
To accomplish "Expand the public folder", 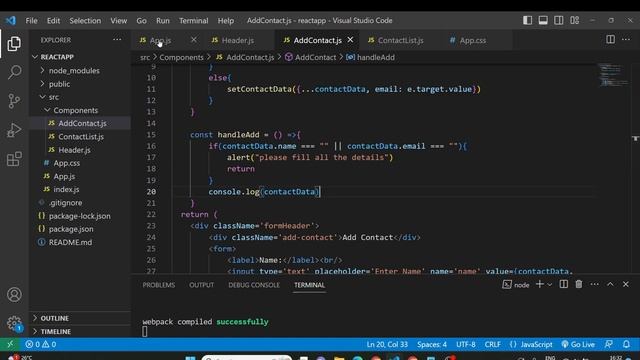I will [x=80, y=84].
